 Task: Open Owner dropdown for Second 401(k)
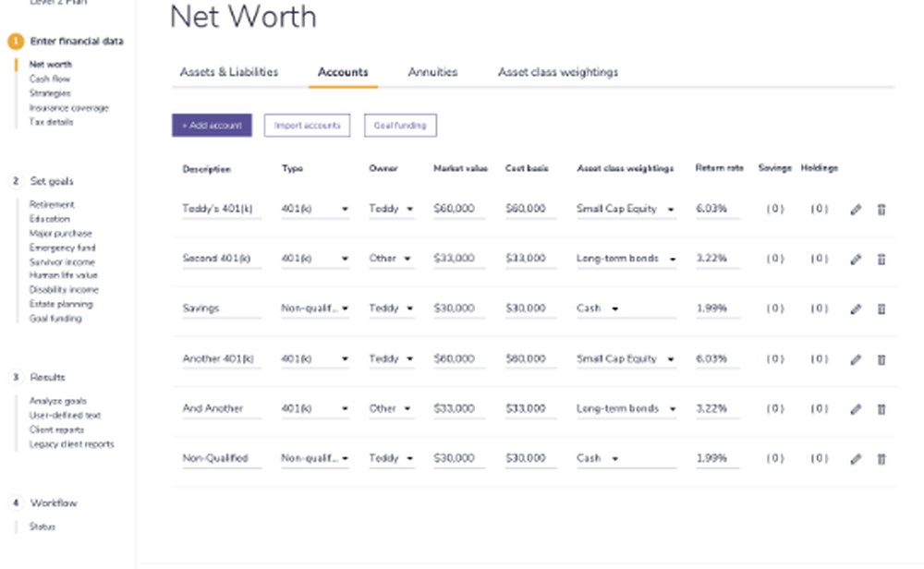(x=391, y=259)
